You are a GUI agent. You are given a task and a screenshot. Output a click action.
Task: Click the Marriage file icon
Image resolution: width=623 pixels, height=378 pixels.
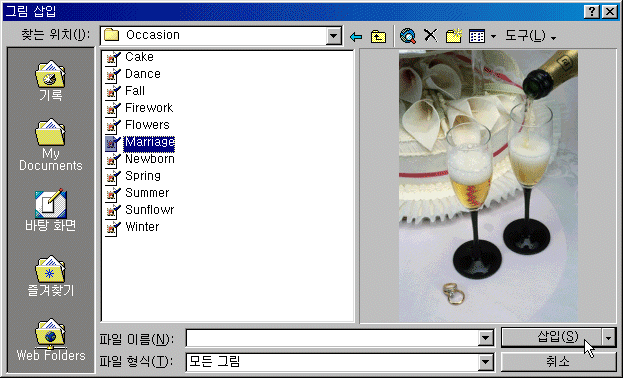coord(113,143)
